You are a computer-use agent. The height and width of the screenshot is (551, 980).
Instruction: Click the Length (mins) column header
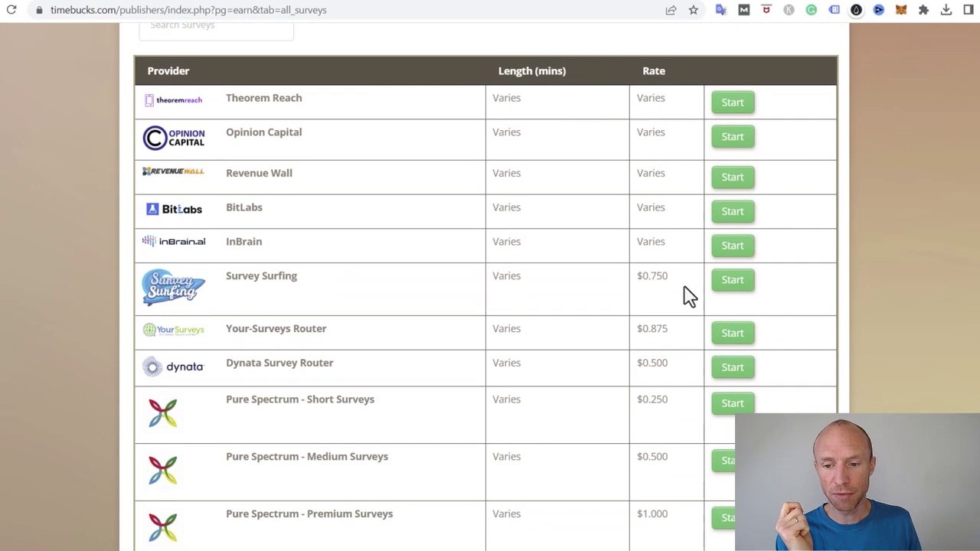tap(532, 70)
